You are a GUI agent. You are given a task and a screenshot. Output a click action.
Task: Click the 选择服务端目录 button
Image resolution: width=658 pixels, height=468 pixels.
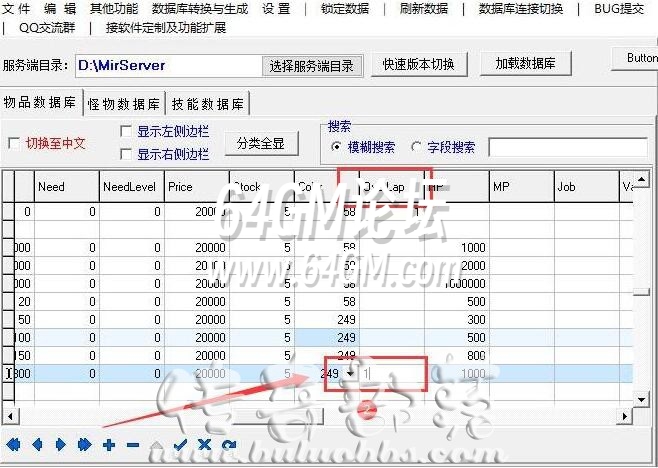coord(312,66)
